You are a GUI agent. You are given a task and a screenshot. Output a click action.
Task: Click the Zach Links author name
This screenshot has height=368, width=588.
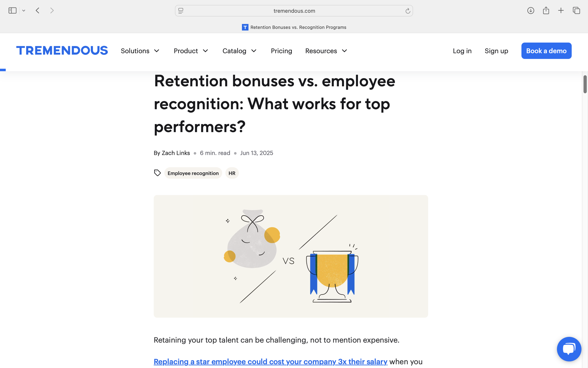pyautogui.click(x=176, y=153)
